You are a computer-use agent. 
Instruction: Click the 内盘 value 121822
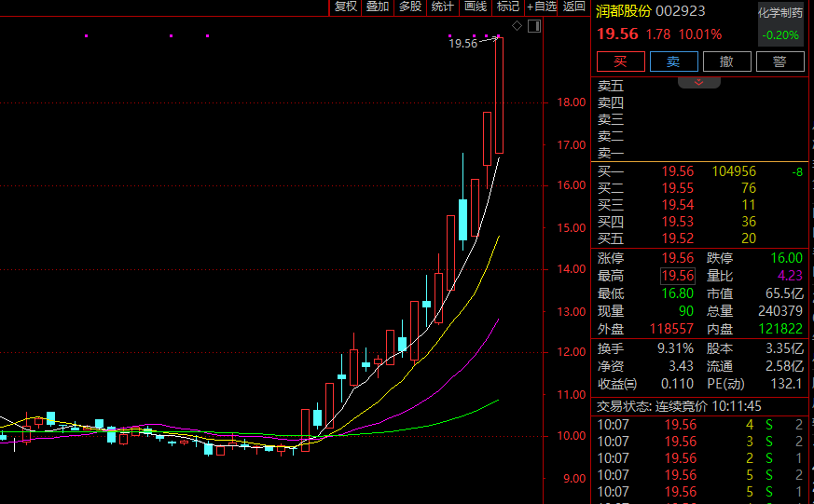780,329
